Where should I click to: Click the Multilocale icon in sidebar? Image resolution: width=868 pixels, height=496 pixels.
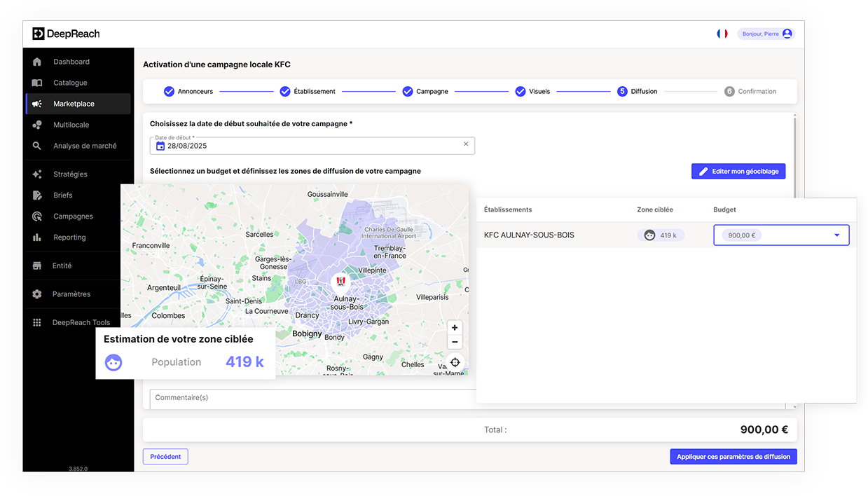pyautogui.click(x=37, y=125)
